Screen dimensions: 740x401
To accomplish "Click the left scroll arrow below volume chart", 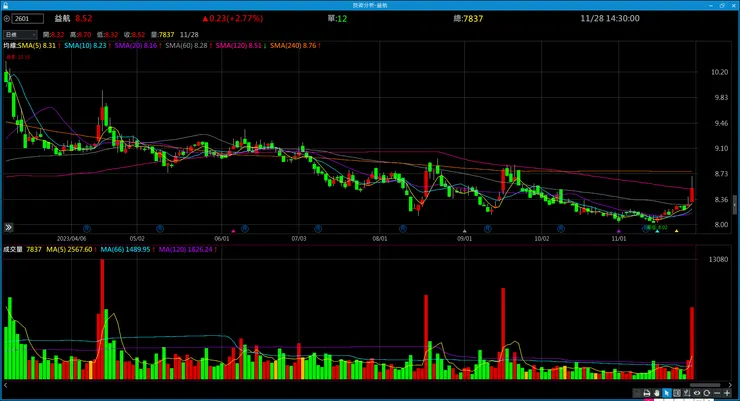I will click(x=6, y=385).
